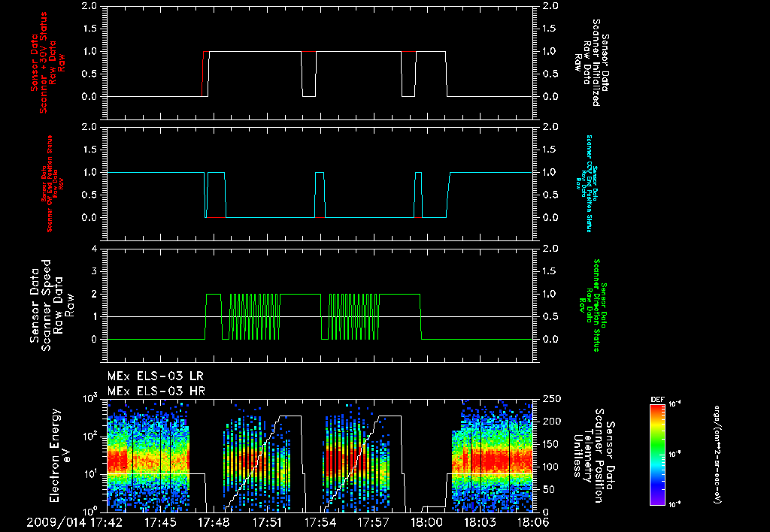This screenshot has height=532, width=770.
Task: Click the "150" tick on the Scanner Position axis
Action: (x=551, y=444)
